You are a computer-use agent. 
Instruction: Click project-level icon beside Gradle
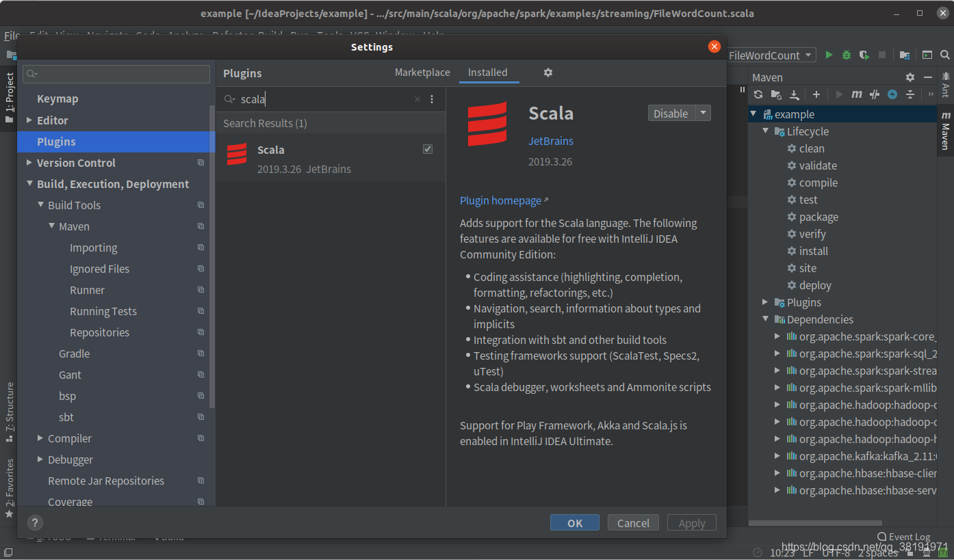[x=201, y=354]
